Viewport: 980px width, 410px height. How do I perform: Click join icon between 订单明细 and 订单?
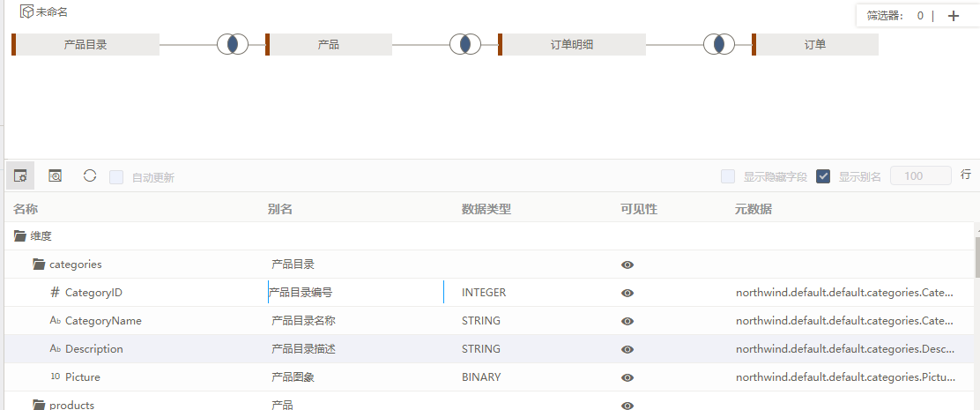click(719, 44)
